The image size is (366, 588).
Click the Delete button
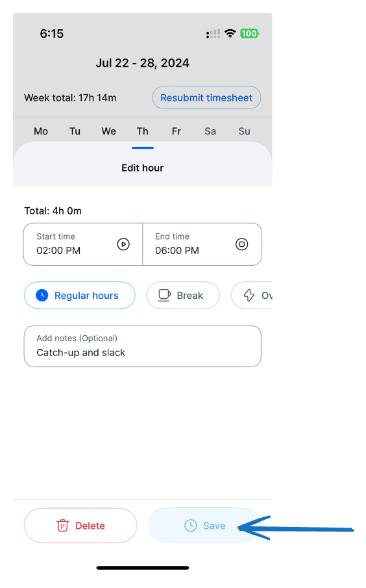pyautogui.click(x=80, y=526)
